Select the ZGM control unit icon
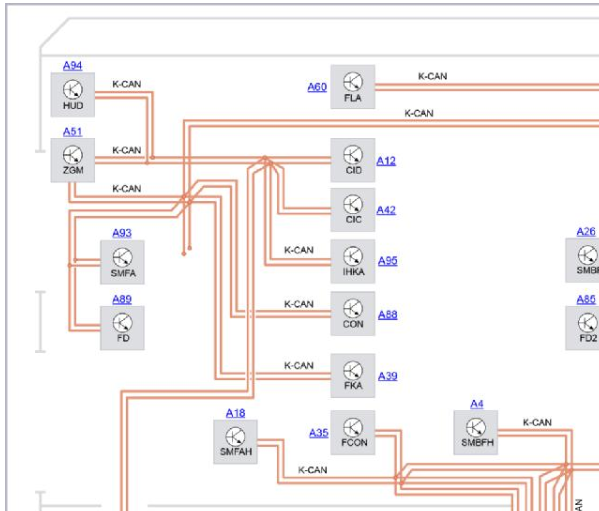Viewport: 599px width, 511px height. pyautogui.click(x=73, y=160)
